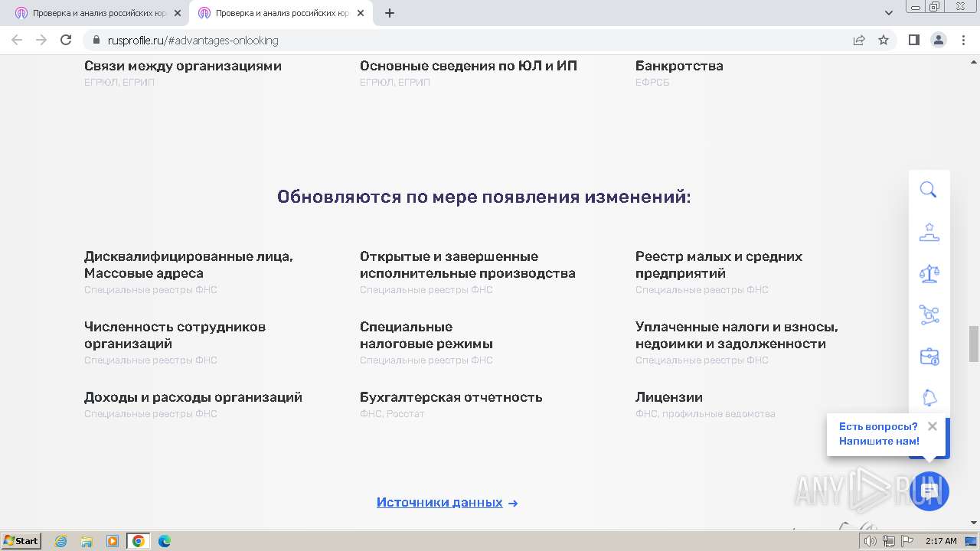Select the Chrome taskbar icon
Viewport: 980px width, 551px height.
[139, 541]
